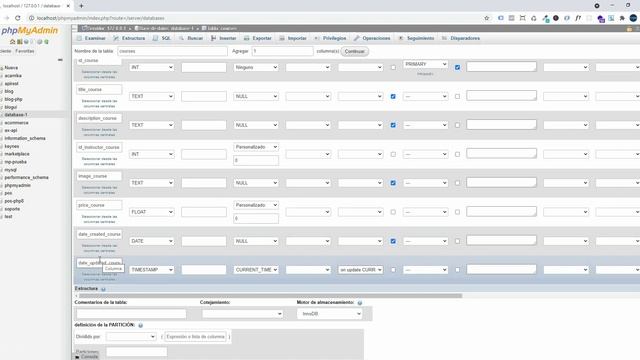Viewport: 640px width, 360px height.
Task: Click the italic 'f?' font extension icon
Action: click(578, 18)
